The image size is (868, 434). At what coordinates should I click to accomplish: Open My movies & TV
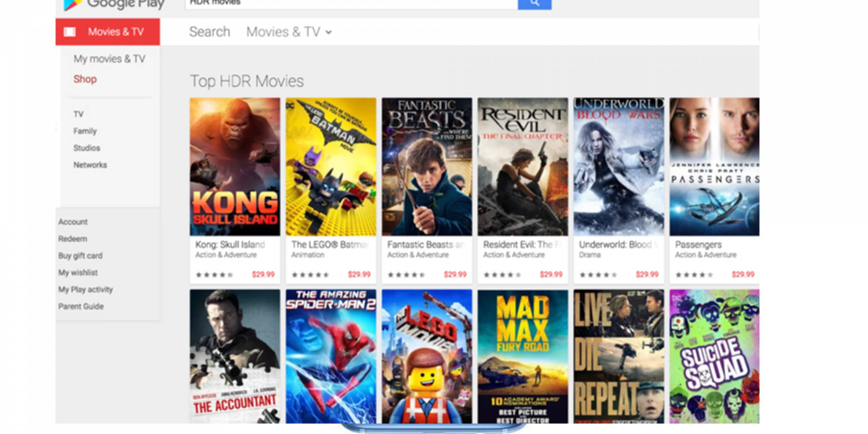(x=109, y=59)
